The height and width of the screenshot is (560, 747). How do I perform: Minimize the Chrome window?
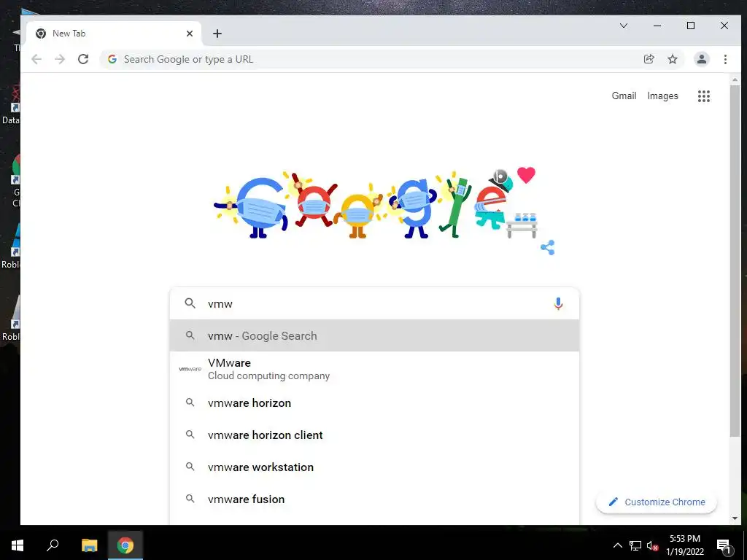tap(657, 26)
